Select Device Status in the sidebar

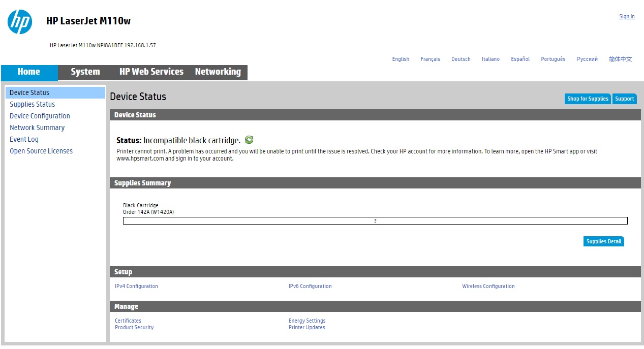[x=55, y=92]
